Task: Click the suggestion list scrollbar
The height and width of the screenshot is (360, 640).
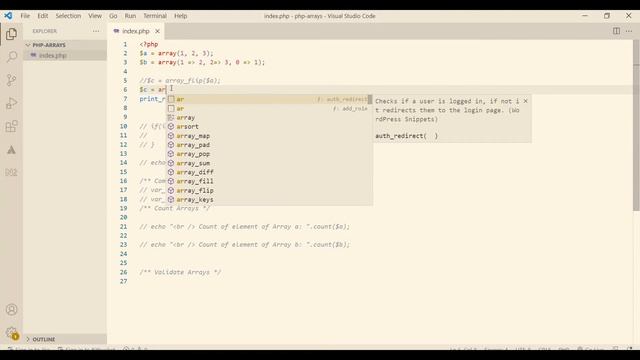Action: coord(370,100)
